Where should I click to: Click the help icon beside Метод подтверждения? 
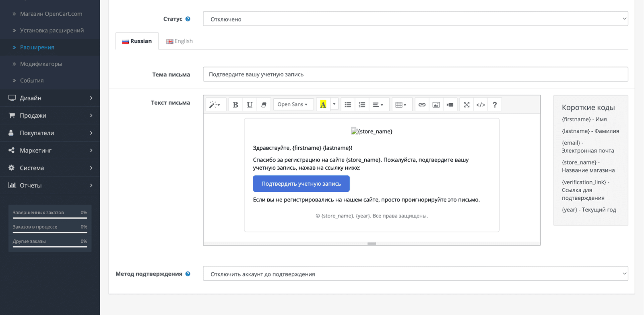click(x=188, y=274)
